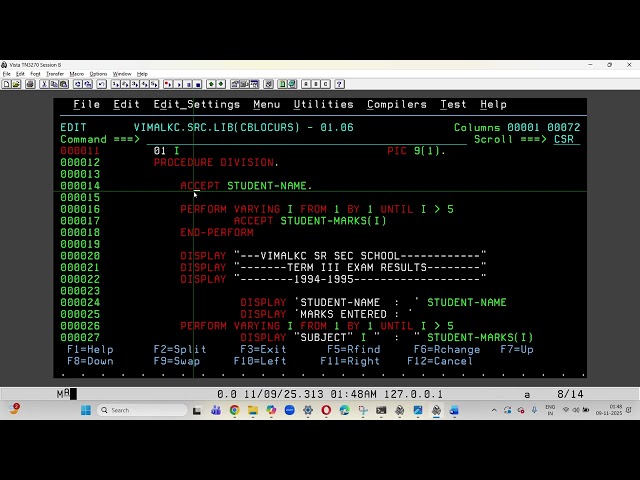Click the Copy toolbar icon
Screen dimensions: 640x480
click(54, 84)
